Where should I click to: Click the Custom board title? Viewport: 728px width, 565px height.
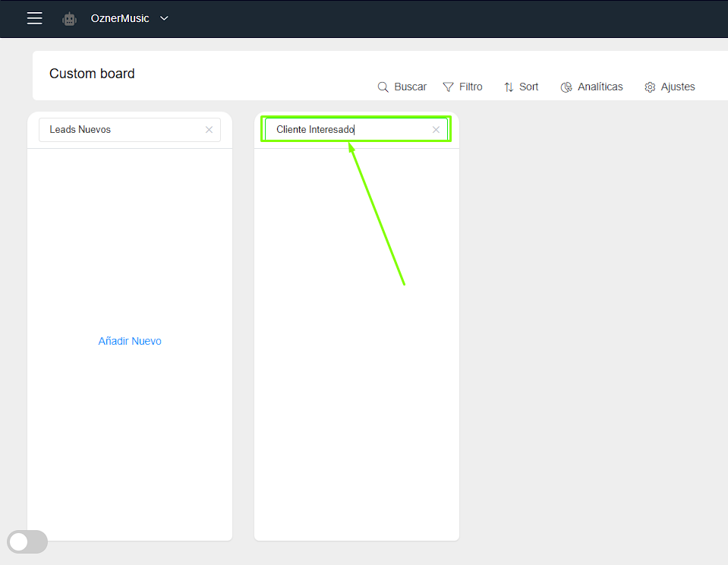pos(92,74)
